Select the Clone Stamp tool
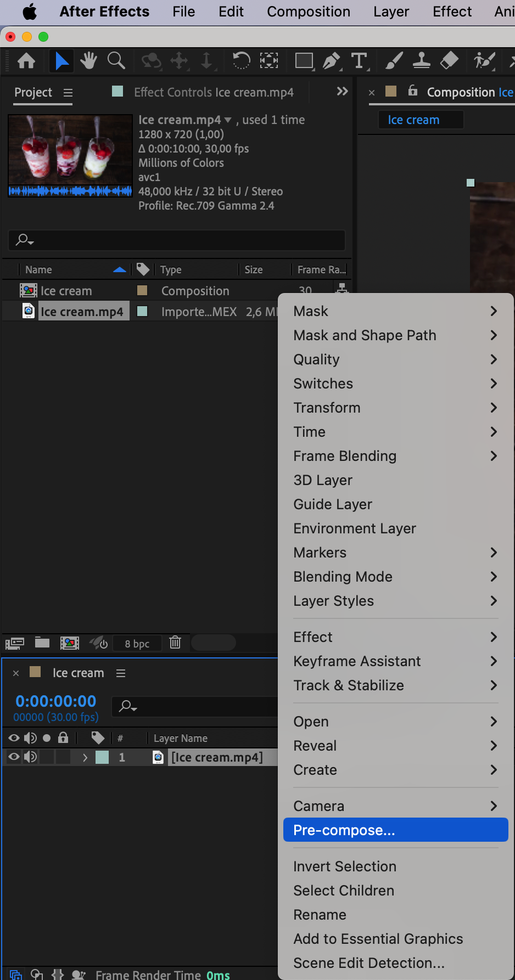This screenshot has height=980, width=515. 421,60
